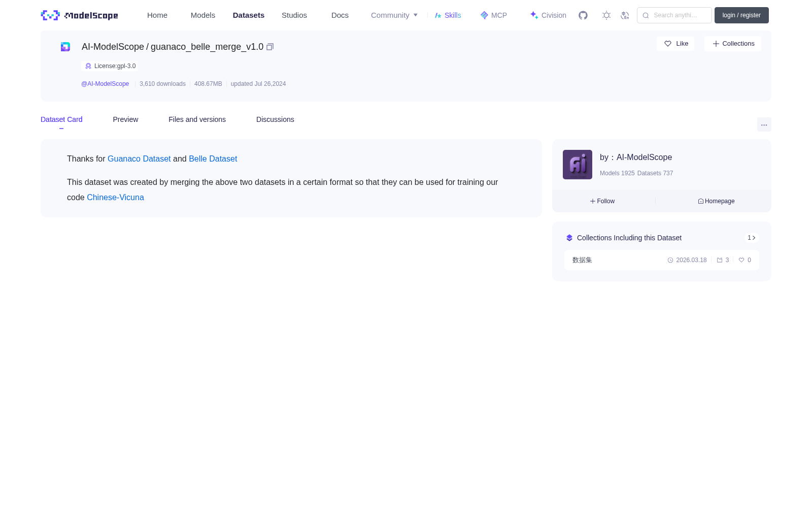Click the plus icon on Collections
This screenshot has width=812, height=508.
point(716,44)
